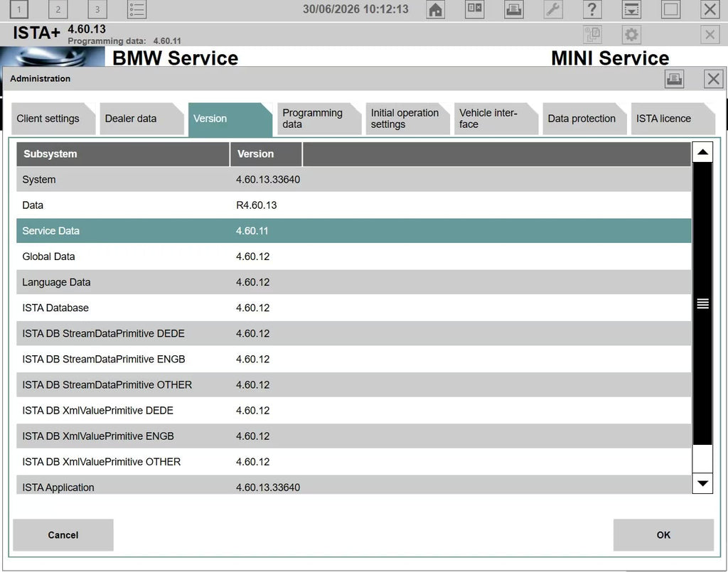Go to Initial operation settings tab
Image resolution: width=728 pixels, height=572 pixels.
(407, 119)
